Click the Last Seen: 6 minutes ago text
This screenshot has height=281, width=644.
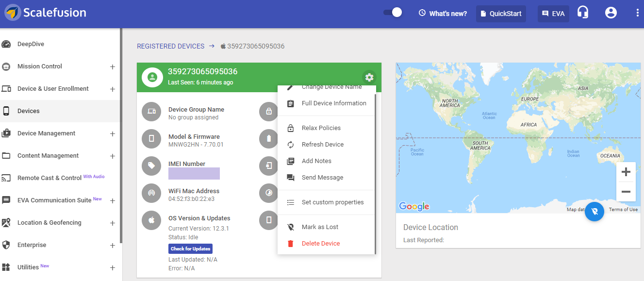click(x=200, y=83)
